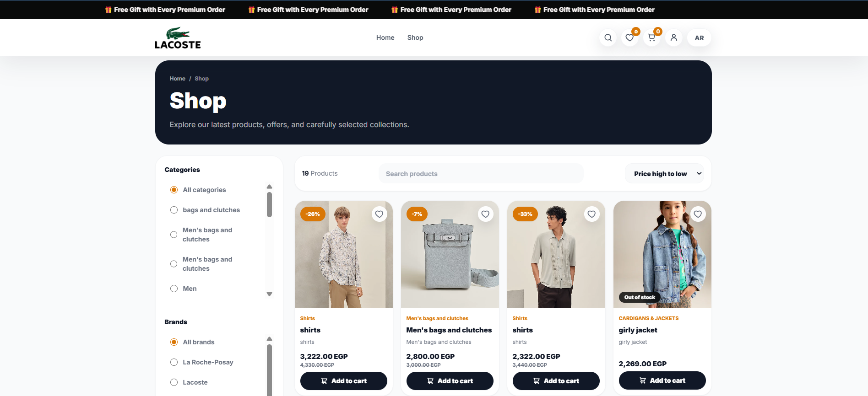Viewport: 868px width, 396px height.
Task: Add the girly jacket to cart
Action: (662, 380)
